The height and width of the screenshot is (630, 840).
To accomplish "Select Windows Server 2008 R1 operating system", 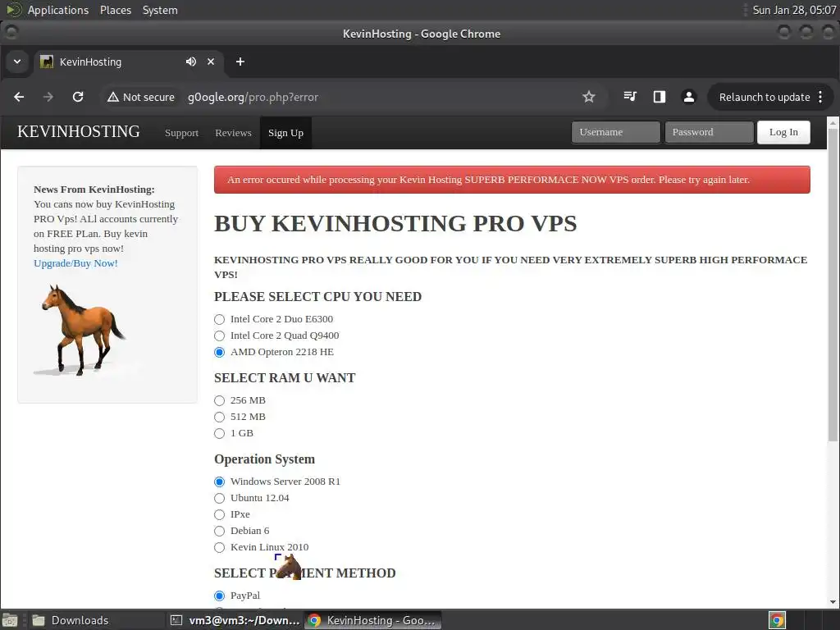I will pyautogui.click(x=219, y=482).
